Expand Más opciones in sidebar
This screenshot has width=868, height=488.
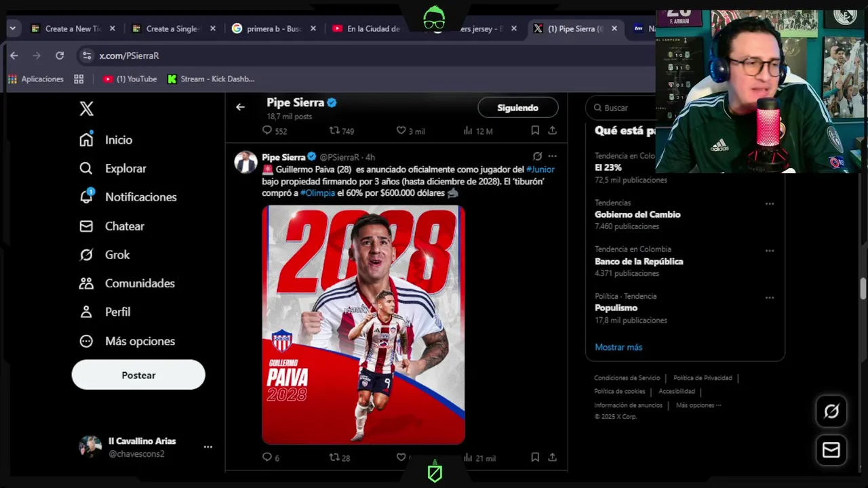coord(127,341)
